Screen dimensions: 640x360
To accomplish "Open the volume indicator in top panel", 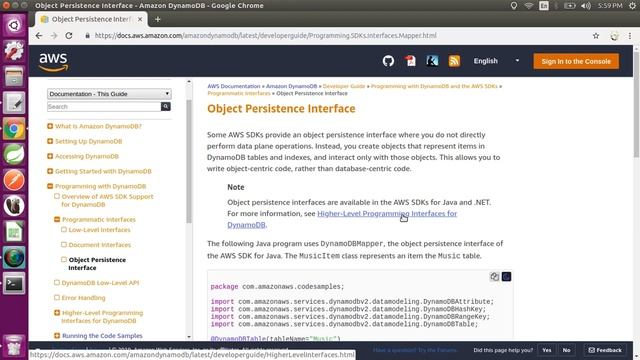I will coord(586,6).
